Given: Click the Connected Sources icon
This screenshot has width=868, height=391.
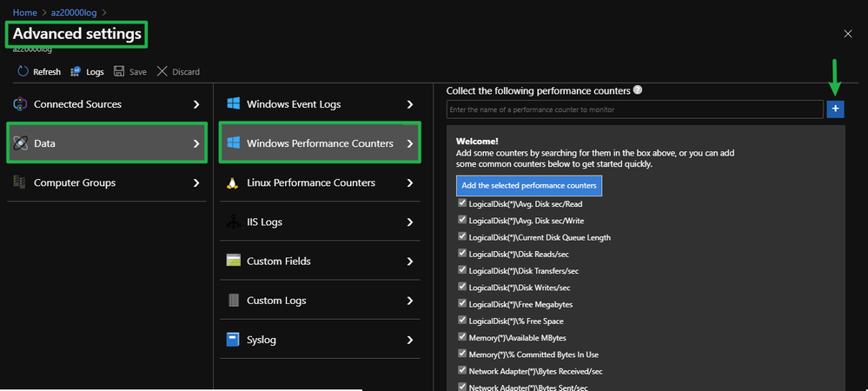Looking at the screenshot, I should pyautogui.click(x=20, y=104).
